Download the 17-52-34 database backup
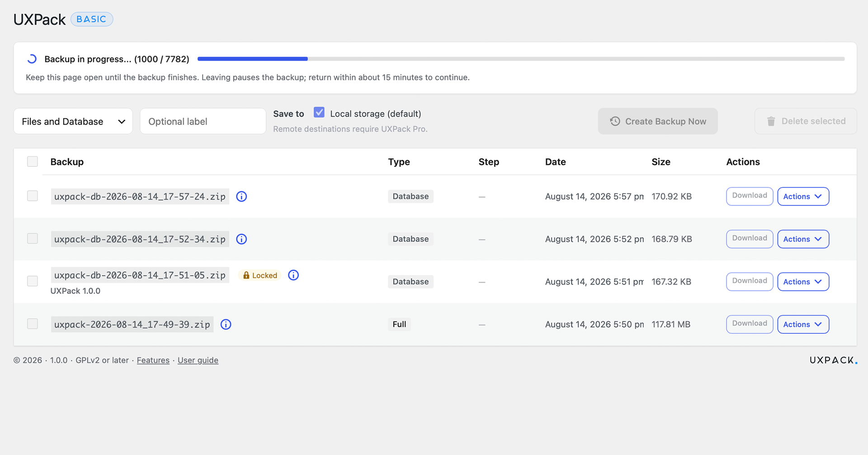The height and width of the screenshot is (455, 868). pos(750,239)
